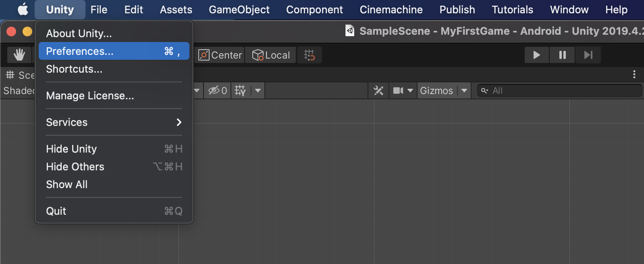
Task: Minimize the window with yellow button
Action: pyautogui.click(x=27, y=31)
